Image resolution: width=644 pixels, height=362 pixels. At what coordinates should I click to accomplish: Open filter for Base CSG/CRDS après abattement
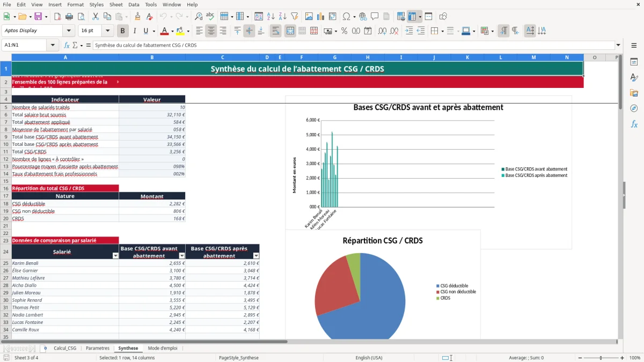click(x=255, y=256)
